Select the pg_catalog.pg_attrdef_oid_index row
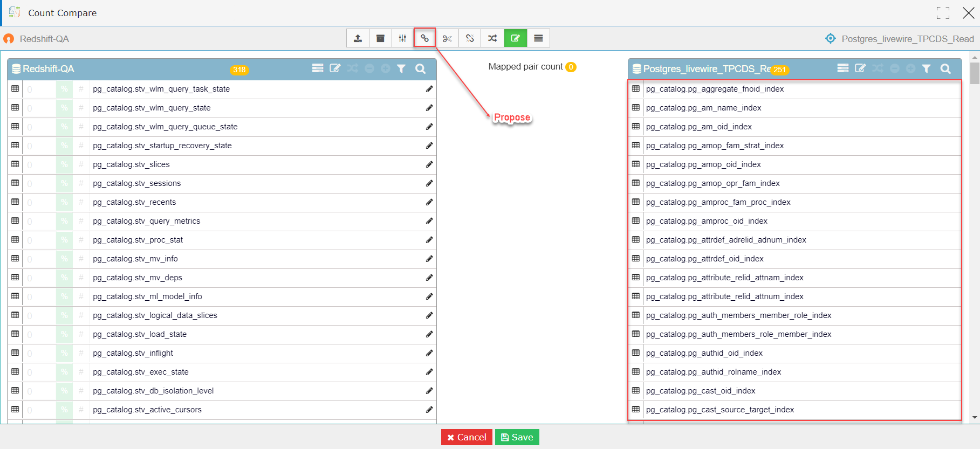Screen dimensions: 980x449 click(795, 259)
